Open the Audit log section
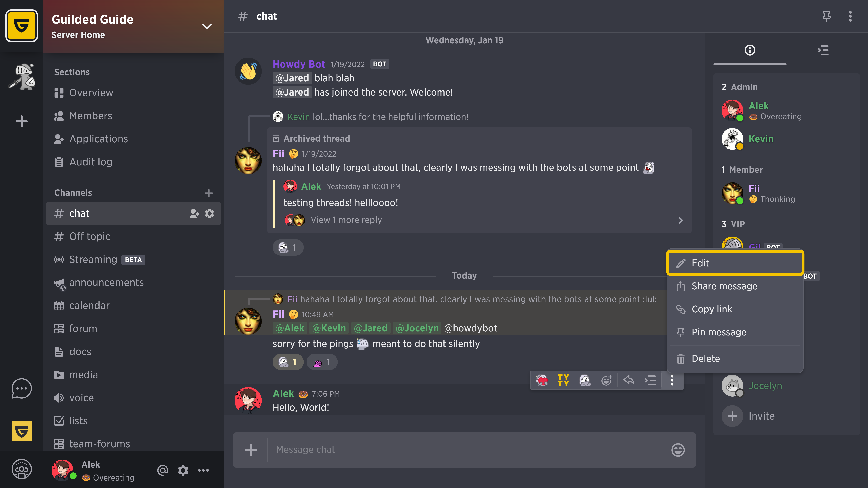Image resolution: width=868 pixels, height=488 pixels. [x=90, y=162]
